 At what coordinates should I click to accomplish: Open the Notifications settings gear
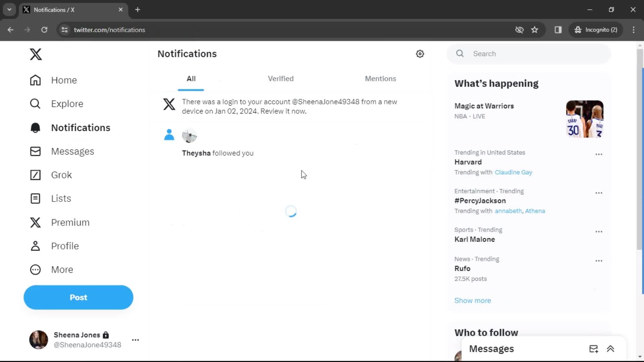point(420,54)
